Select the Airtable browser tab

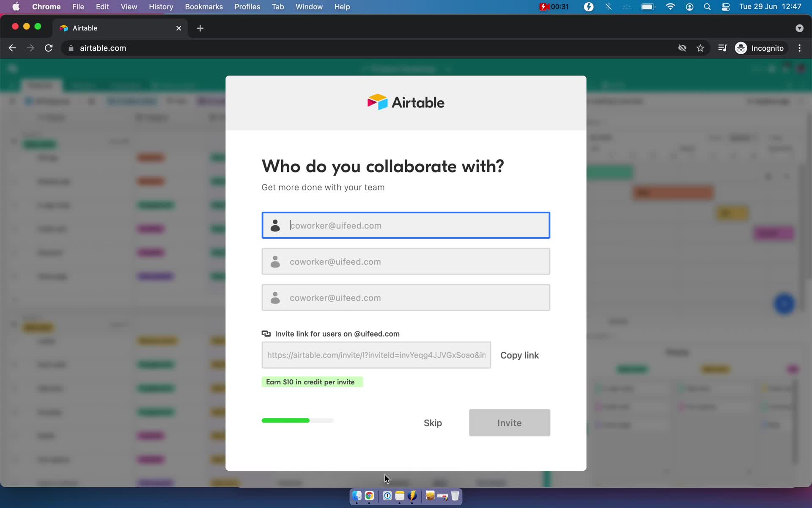(x=121, y=28)
